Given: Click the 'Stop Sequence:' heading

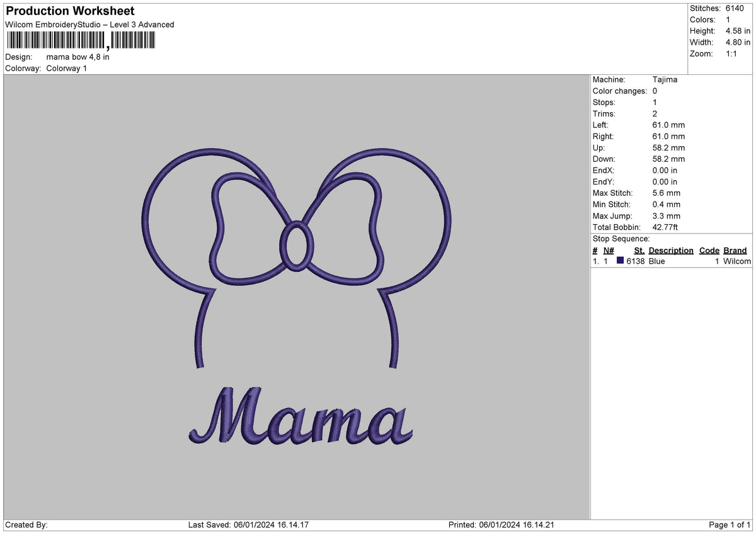Looking at the screenshot, I should pyautogui.click(x=621, y=239).
